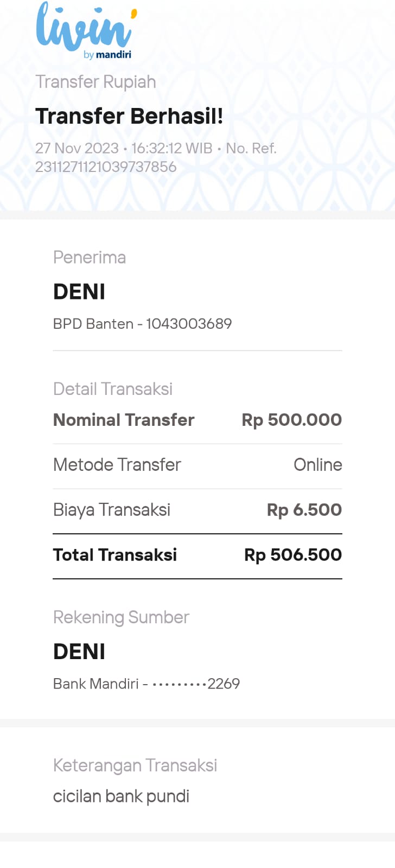Screen dimensions: 395x868
Task: Click the Transfer Rupiah heading
Action: tap(95, 82)
